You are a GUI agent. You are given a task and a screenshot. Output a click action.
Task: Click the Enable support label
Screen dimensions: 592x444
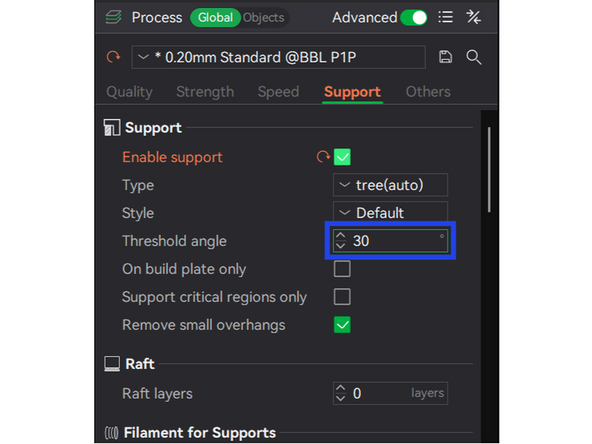pos(172,157)
